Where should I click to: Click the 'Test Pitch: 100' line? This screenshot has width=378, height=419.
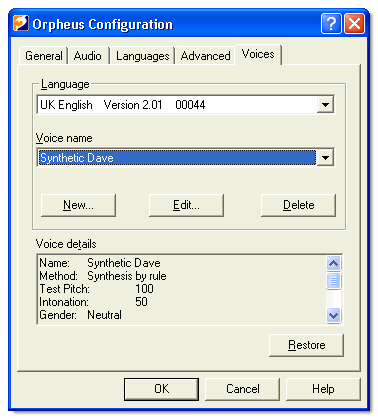96,289
